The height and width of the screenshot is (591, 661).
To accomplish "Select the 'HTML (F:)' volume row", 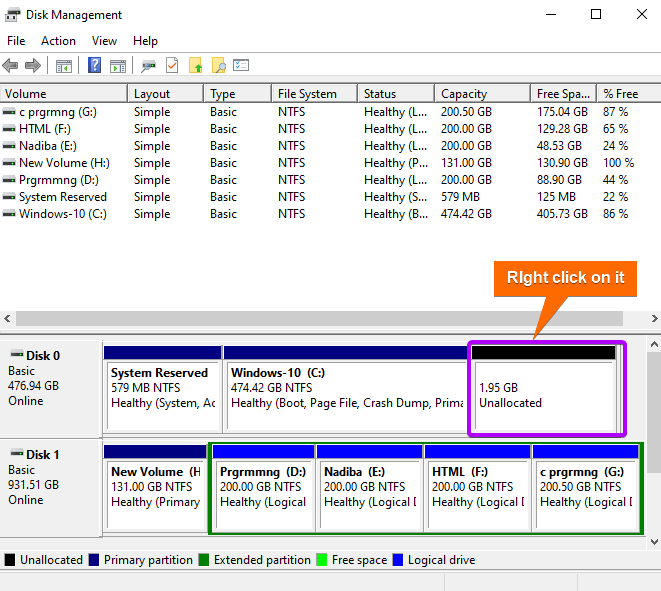I will pos(330,129).
